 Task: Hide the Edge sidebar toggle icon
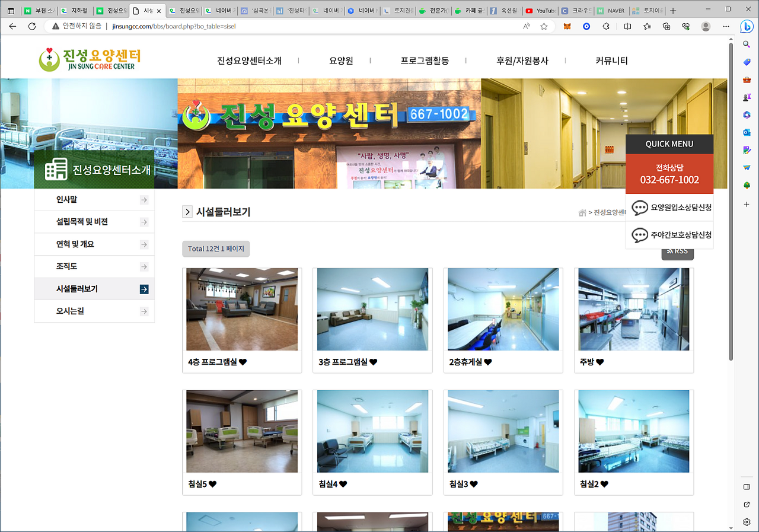747,487
